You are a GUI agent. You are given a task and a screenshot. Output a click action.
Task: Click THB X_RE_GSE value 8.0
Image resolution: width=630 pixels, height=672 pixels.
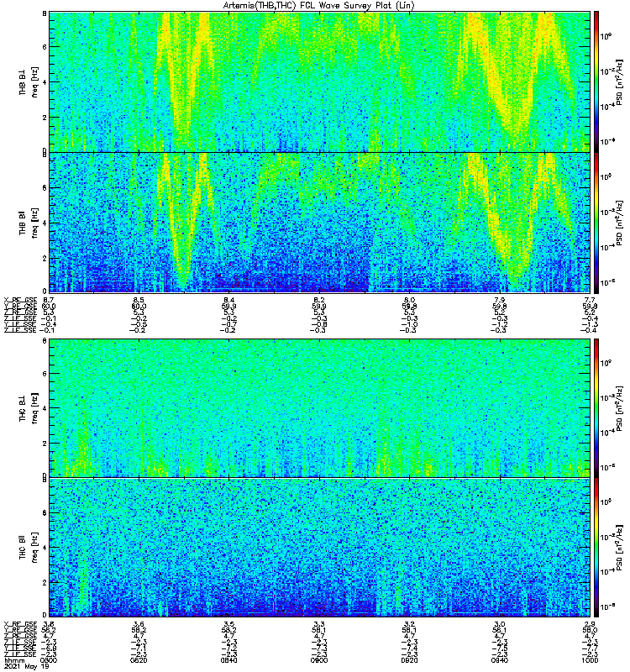pos(409,300)
